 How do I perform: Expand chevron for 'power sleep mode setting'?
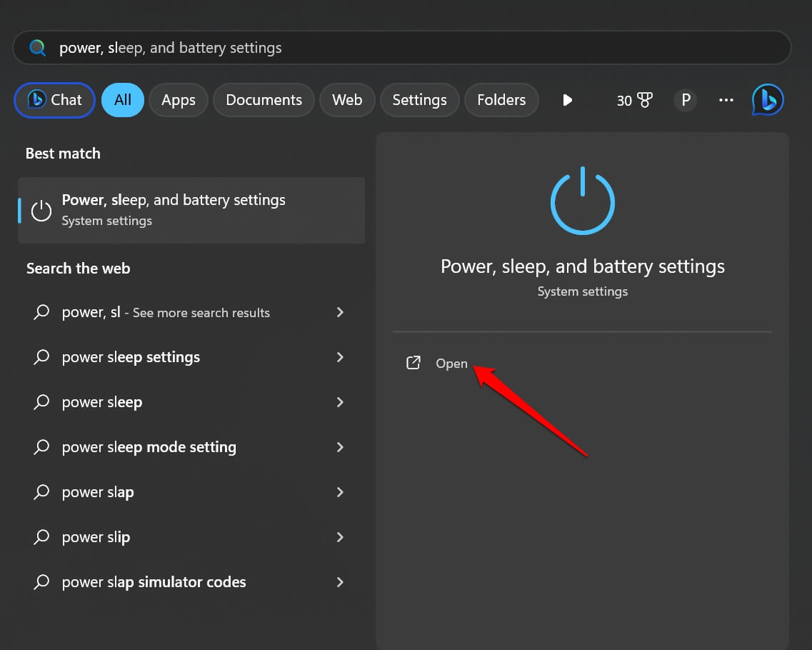click(340, 447)
